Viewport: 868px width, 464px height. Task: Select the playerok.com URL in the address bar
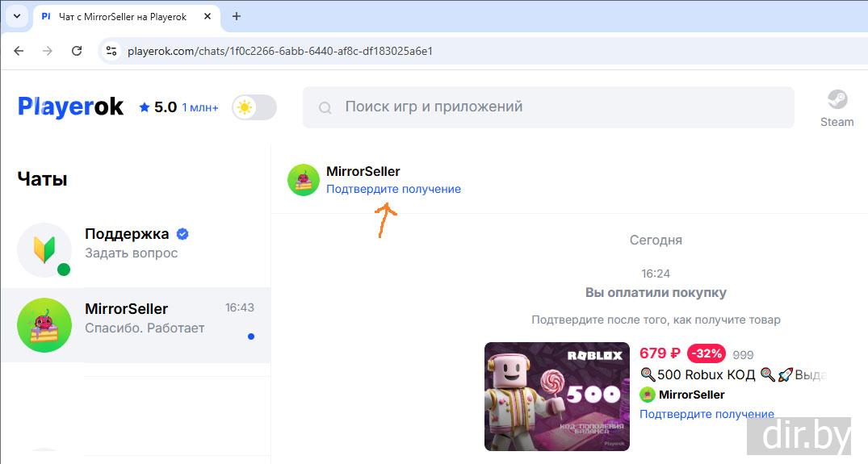pos(280,51)
